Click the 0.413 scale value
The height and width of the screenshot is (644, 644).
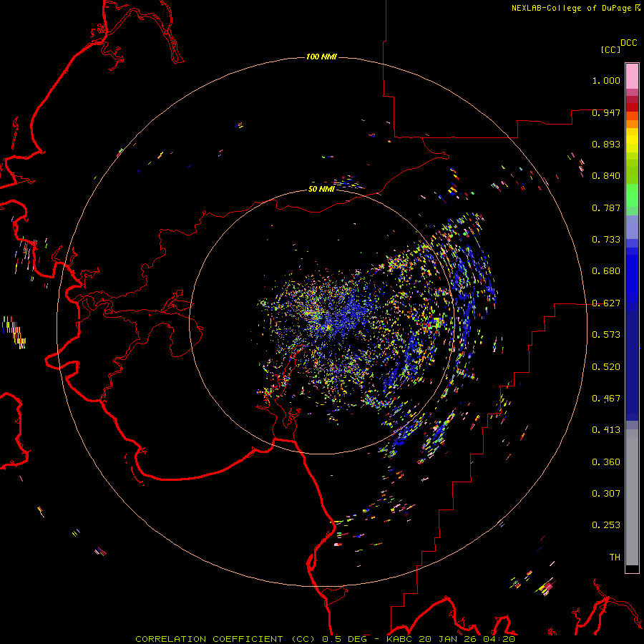(606, 430)
